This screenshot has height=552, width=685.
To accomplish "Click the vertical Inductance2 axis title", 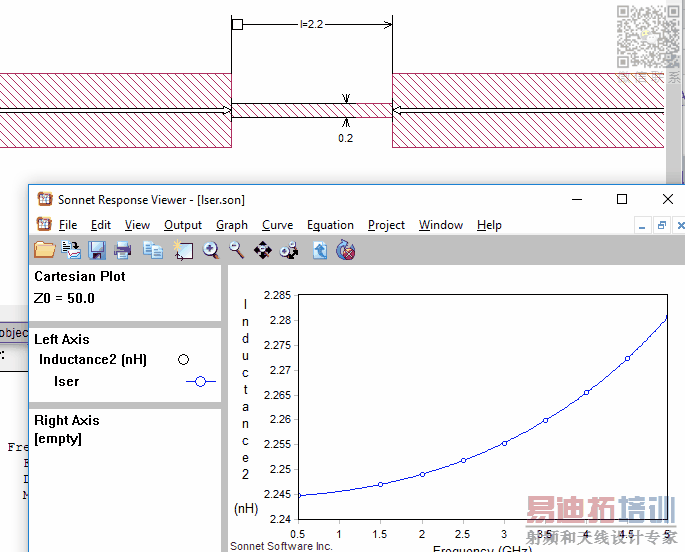I will 246,389.
